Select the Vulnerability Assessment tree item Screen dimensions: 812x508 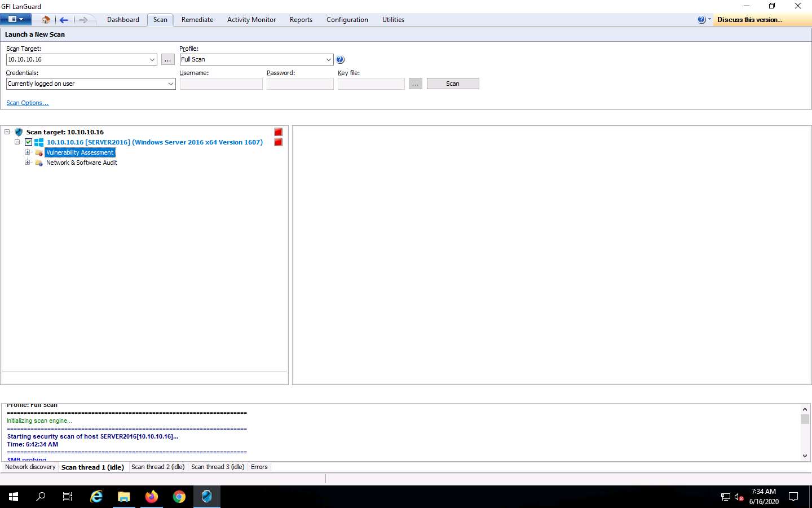click(x=80, y=152)
